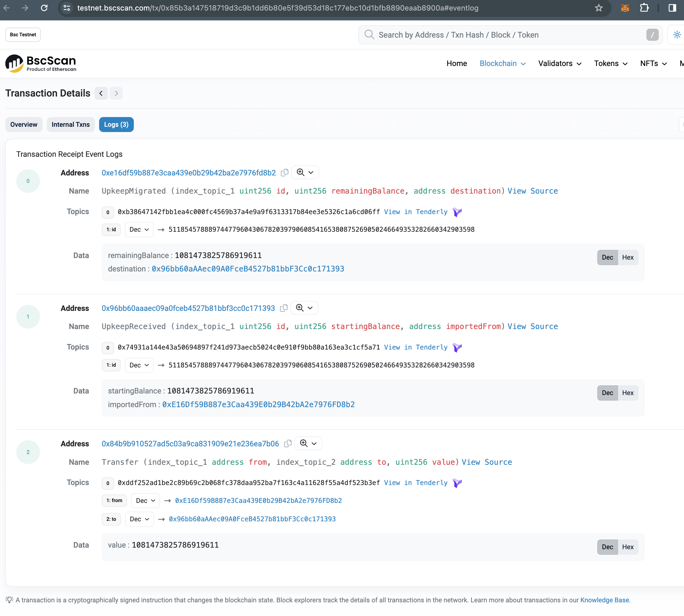Viewport: 684px width, 616px height.
Task: Open the Knowledge Base link
Action: point(605,600)
